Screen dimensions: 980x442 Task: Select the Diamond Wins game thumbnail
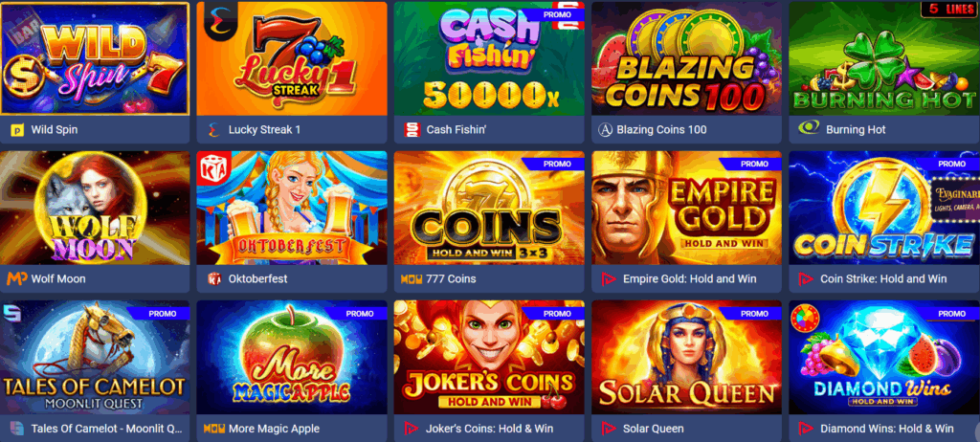pos(883,358)
